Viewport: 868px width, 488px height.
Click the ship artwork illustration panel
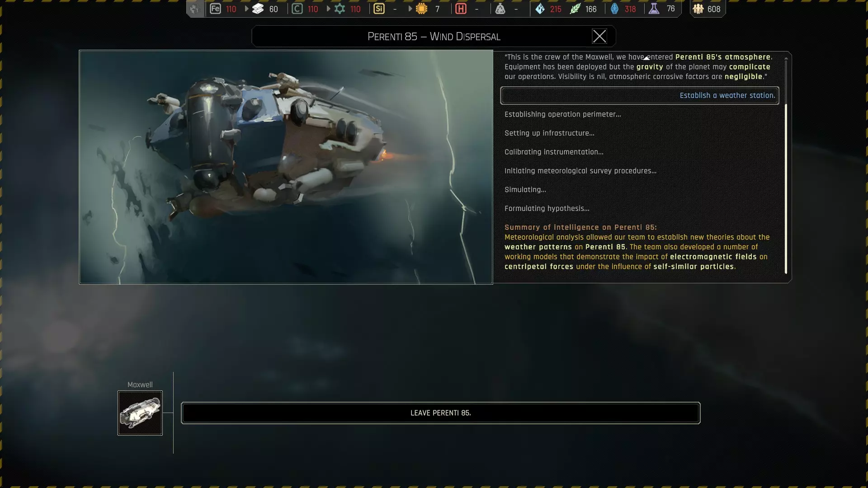click(286, 167)
